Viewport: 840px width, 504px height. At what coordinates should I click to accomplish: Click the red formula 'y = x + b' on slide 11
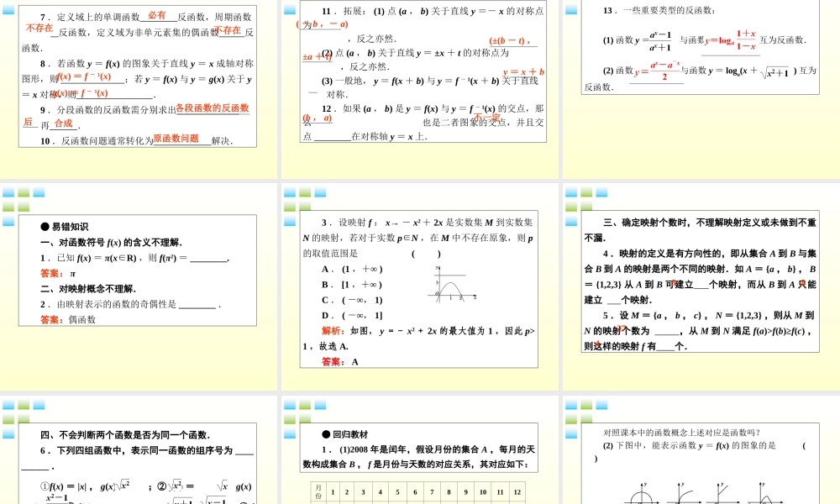(x=523, y=71)
